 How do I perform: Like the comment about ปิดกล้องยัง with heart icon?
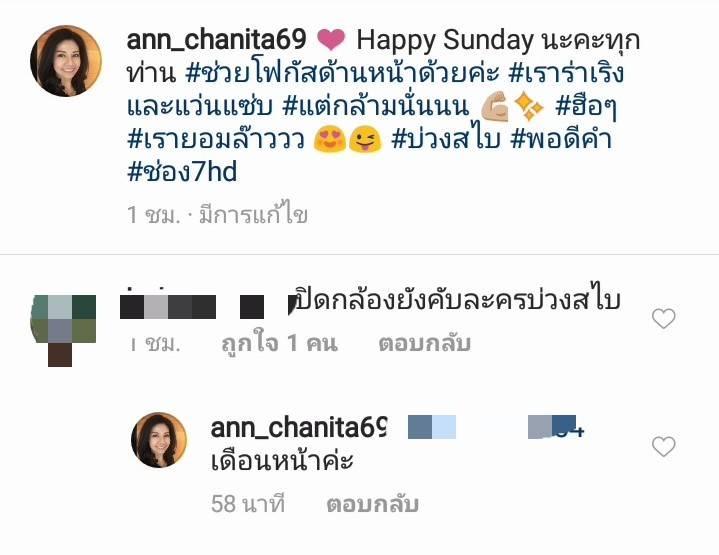pos(664,319)
